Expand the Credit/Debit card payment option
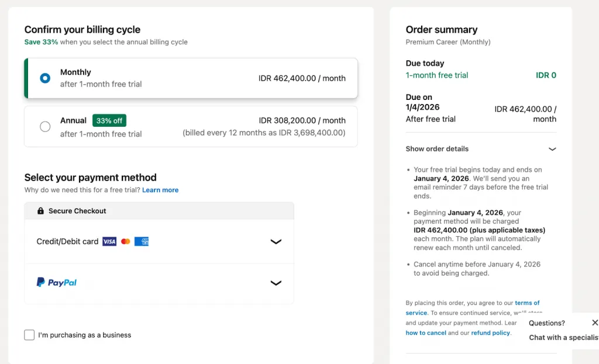 [159, 241]
